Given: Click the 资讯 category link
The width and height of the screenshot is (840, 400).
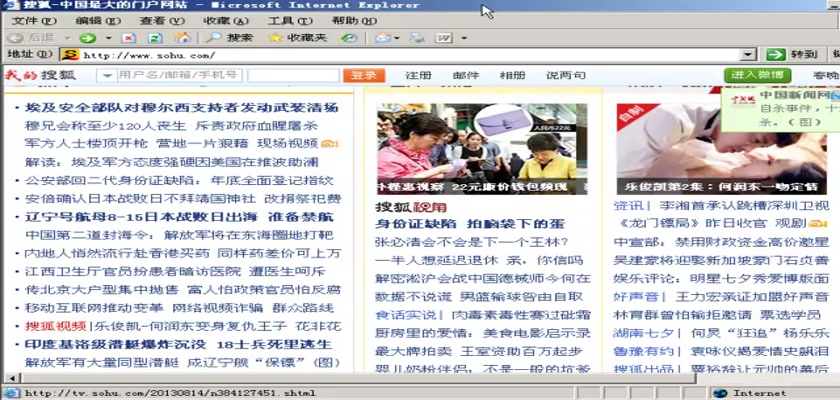Looking at the screenshot, I should [x=628, y=206].
